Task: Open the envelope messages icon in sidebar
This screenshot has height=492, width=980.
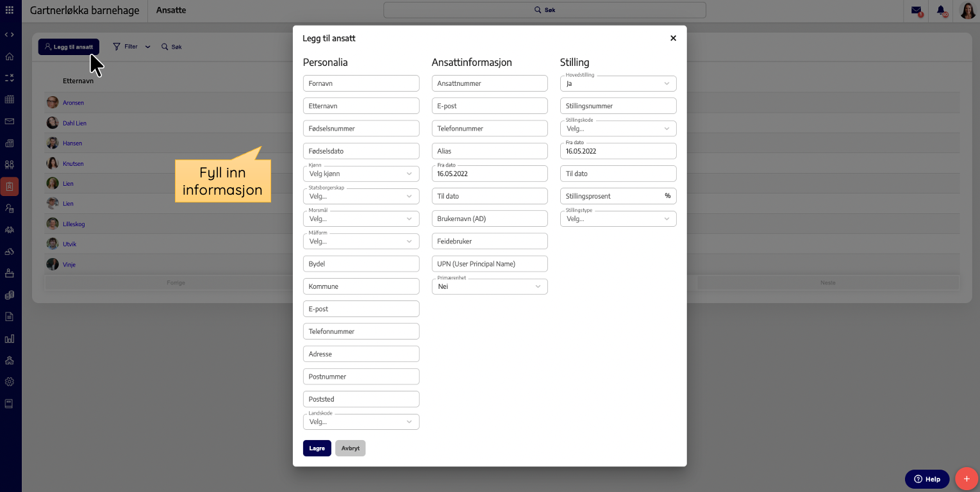Action: tap(10, 121)
